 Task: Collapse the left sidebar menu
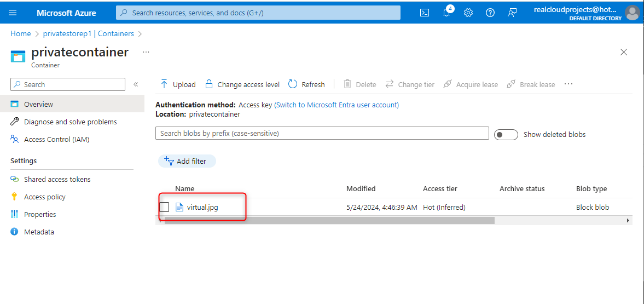(x=136, y=84)
